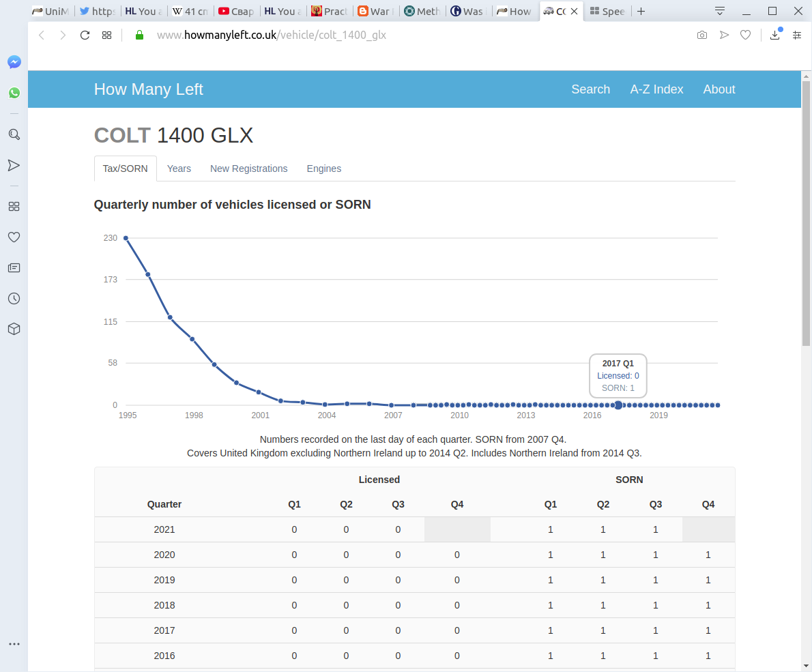Switch to the Years tab

tap(179, 169)
